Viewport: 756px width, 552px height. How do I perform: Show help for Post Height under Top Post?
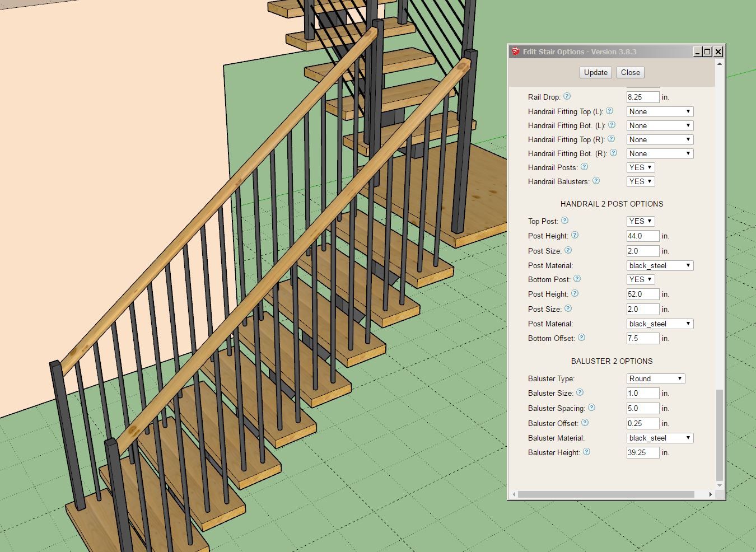click(575, 235)
